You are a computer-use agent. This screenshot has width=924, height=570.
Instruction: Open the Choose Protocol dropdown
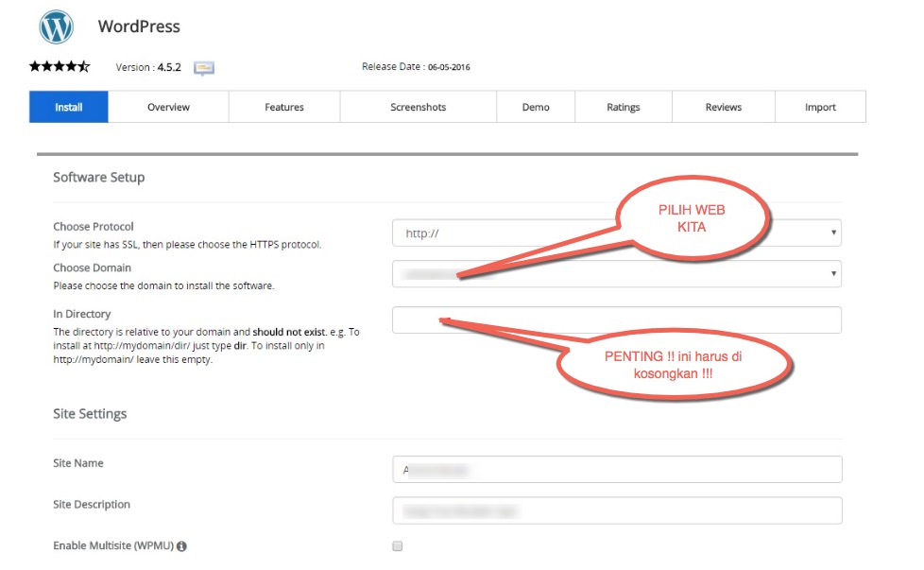point(616,233)
